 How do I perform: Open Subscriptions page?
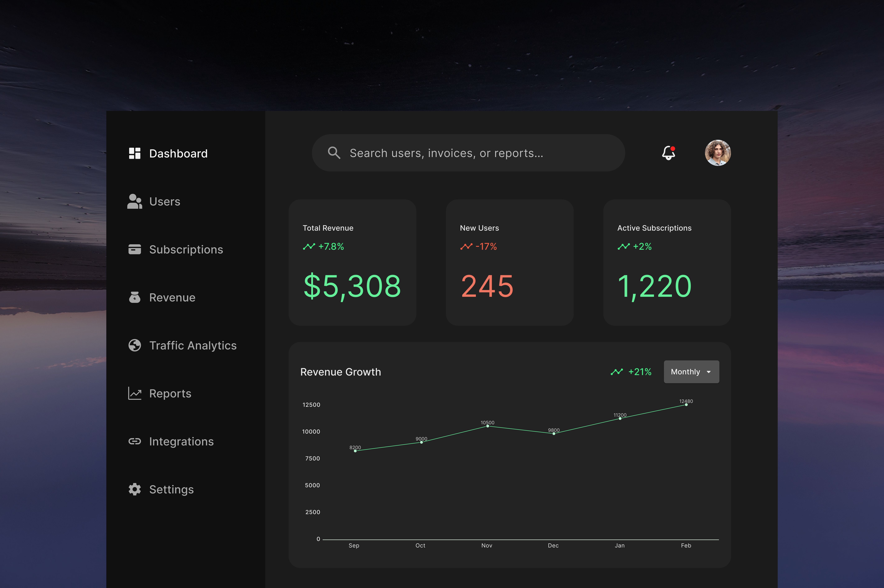coord(176,249)
